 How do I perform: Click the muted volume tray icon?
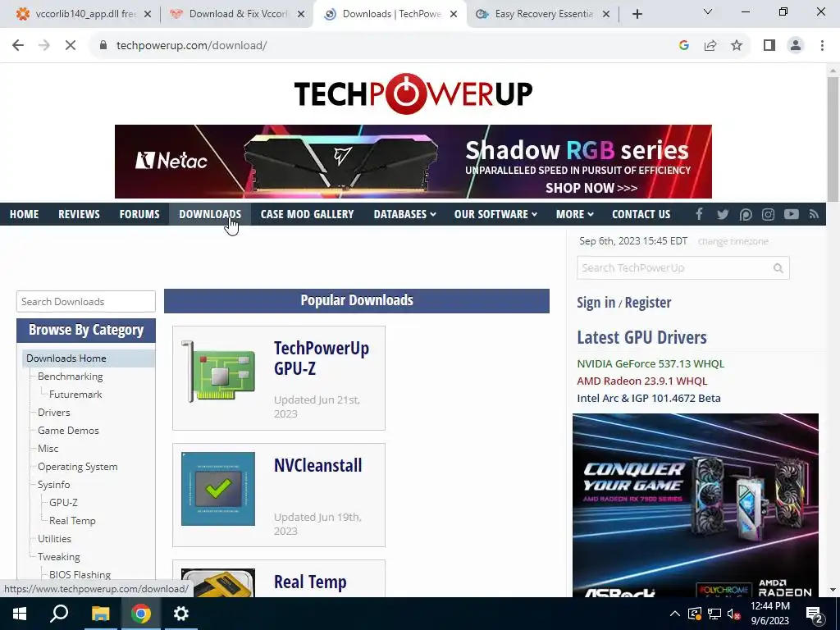click(x=734, y=614)
